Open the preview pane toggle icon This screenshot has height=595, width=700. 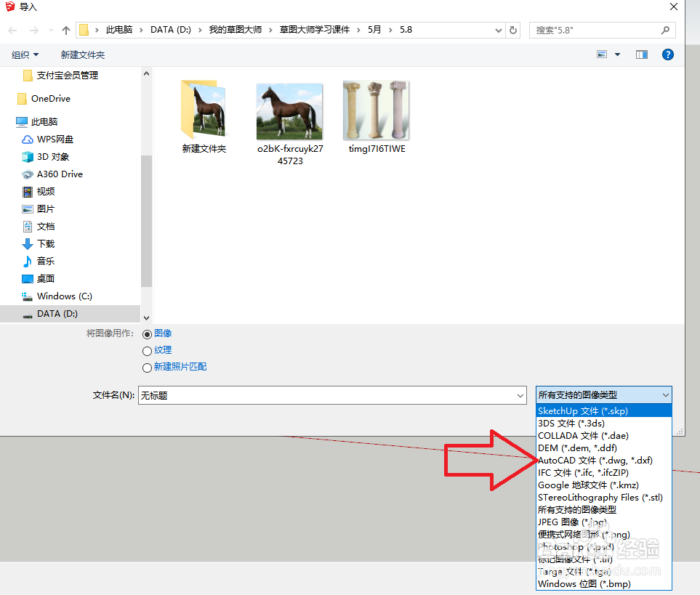pyautogui.click(x=641, y=54)
